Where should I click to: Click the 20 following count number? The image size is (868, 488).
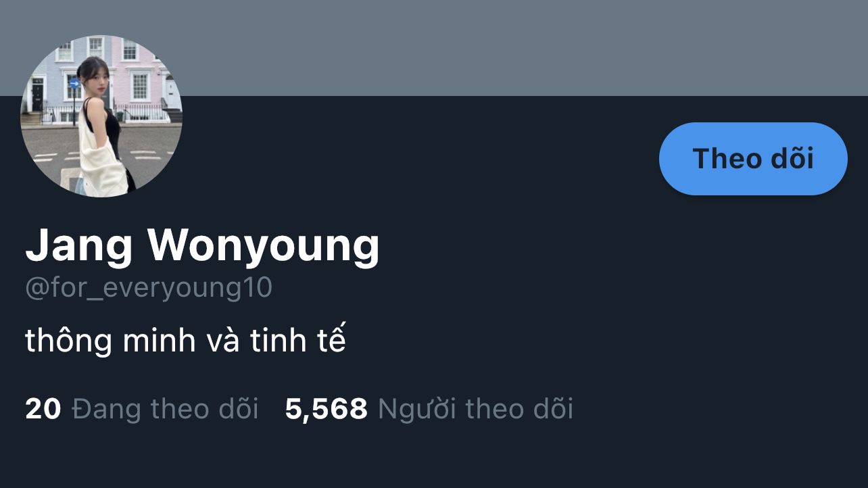point(43,409)
